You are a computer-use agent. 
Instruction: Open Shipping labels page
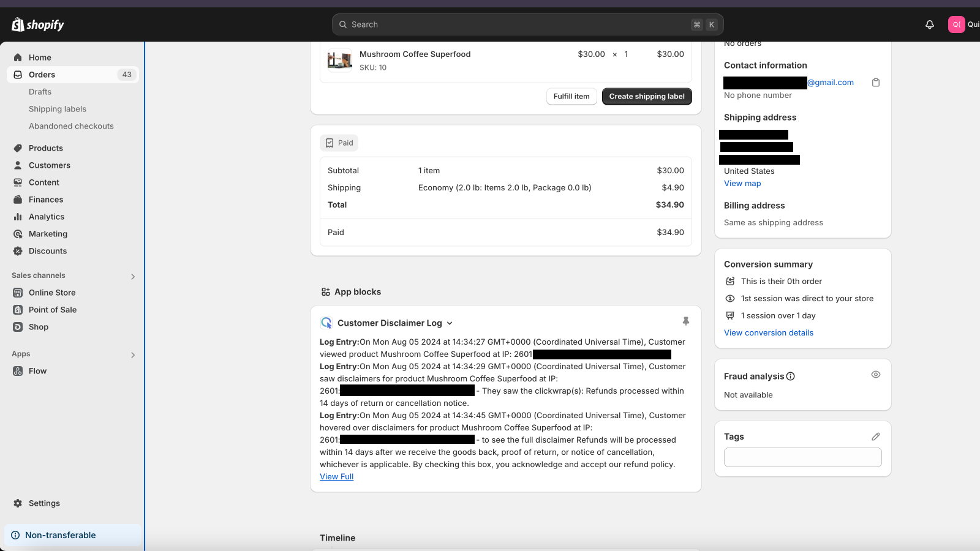(58, 109)
